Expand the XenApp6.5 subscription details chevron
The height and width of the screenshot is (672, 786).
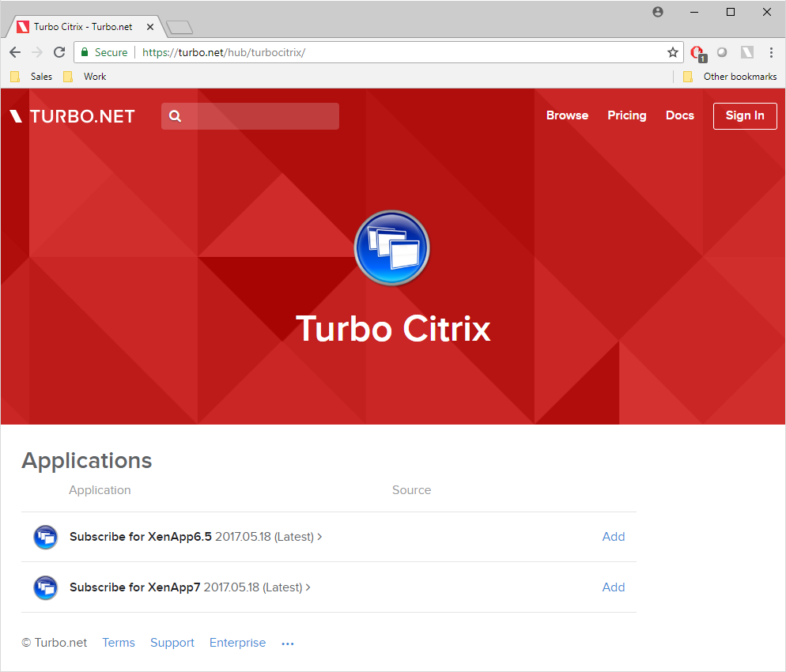pos(319,536)
